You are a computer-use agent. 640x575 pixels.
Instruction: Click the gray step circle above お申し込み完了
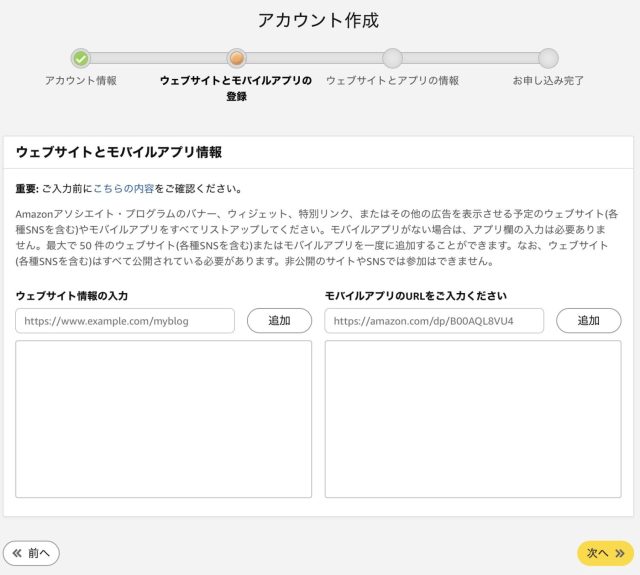click(548, 58)
